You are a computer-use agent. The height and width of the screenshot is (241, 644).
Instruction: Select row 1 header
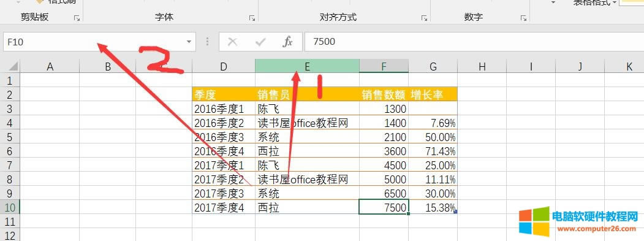coord(10,80)
